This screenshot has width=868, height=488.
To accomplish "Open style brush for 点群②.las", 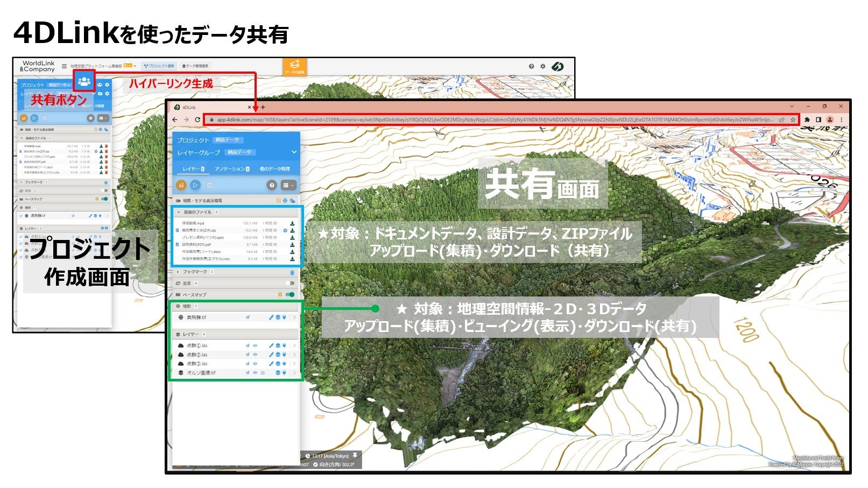I will click(271, 355).
